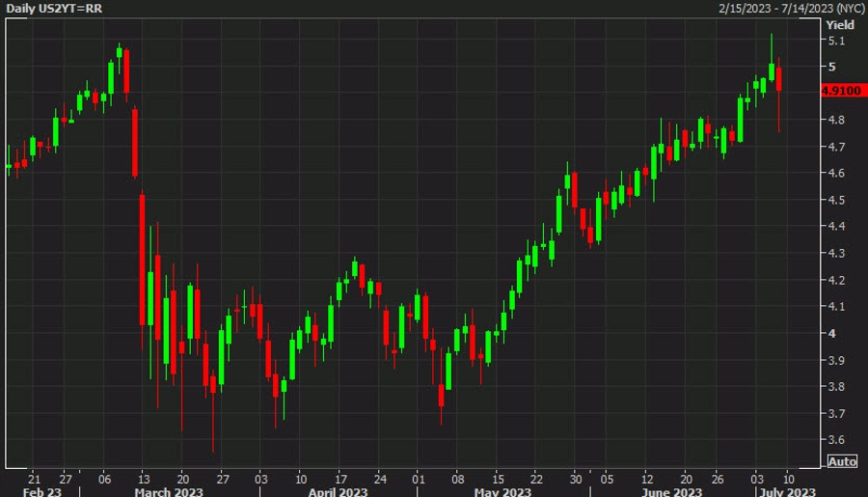Click the Yield axis label

tap(840, 25)
